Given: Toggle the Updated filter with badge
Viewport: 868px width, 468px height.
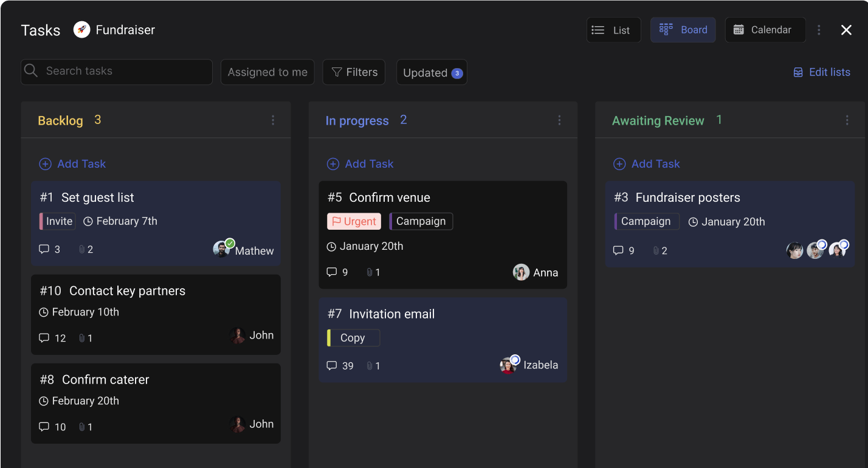Looking at the screenshot, I should 432,72.
